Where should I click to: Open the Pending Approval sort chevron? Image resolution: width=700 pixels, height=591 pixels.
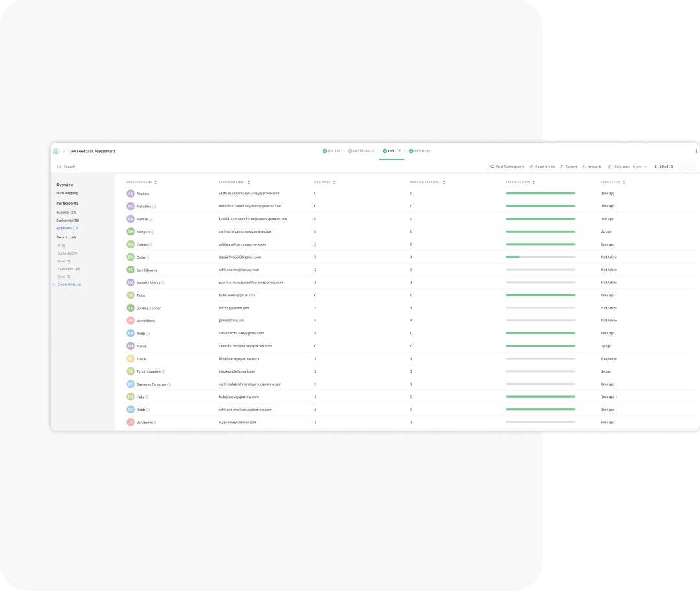[444, 182]
